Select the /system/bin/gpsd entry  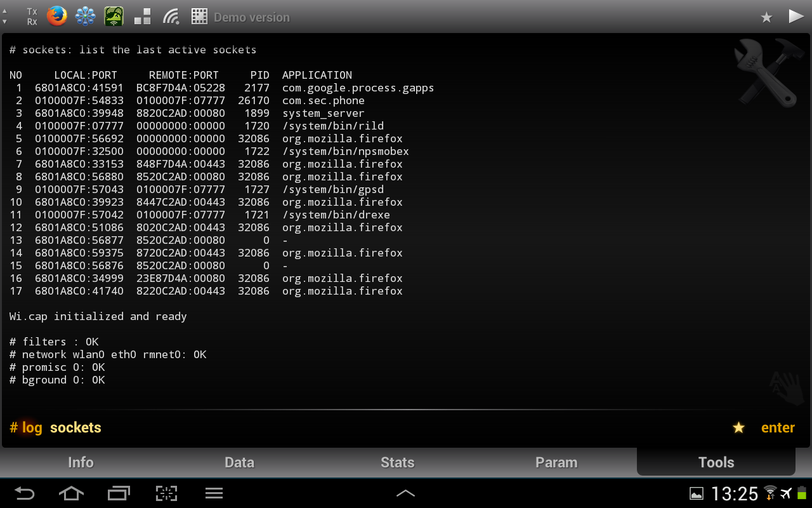pos(333,189)
